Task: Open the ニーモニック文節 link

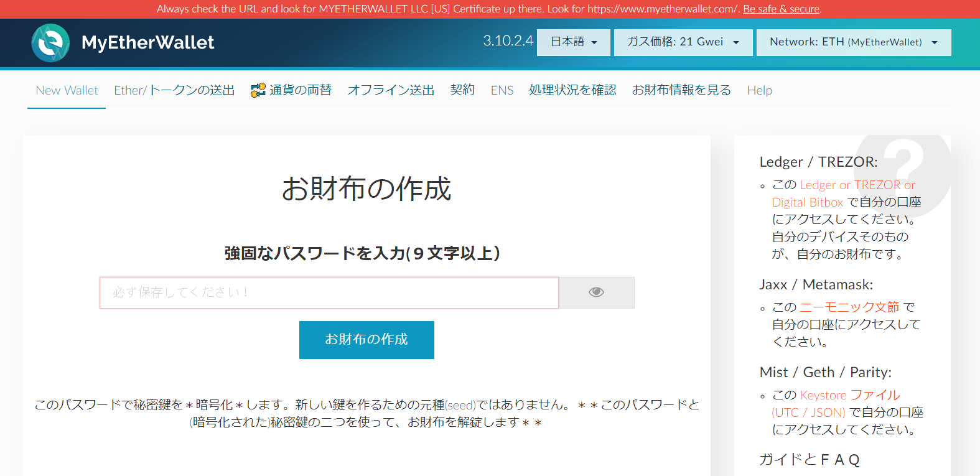Action: click(849, 307)
